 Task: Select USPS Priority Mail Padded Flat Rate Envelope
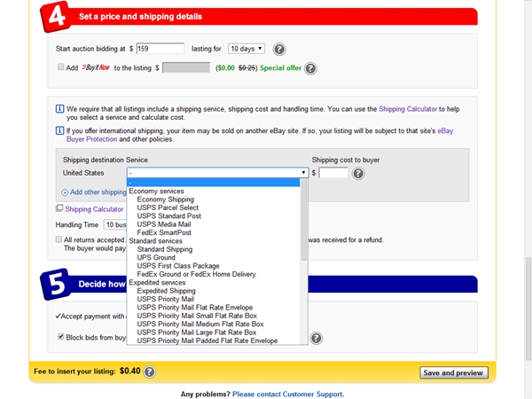pos(207,340)
